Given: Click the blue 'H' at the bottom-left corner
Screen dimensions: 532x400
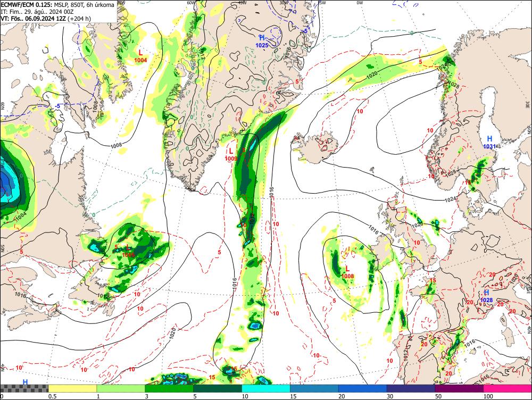Looking at the screenshot, I should 25,382.
